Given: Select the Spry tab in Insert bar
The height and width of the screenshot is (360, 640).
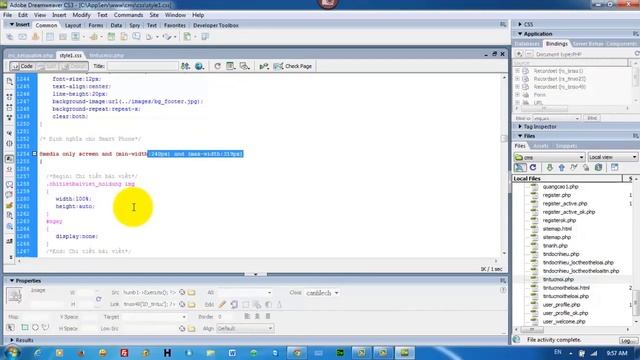Looking at the screenshot, I should pyautogui.click(x=134, y=25).
